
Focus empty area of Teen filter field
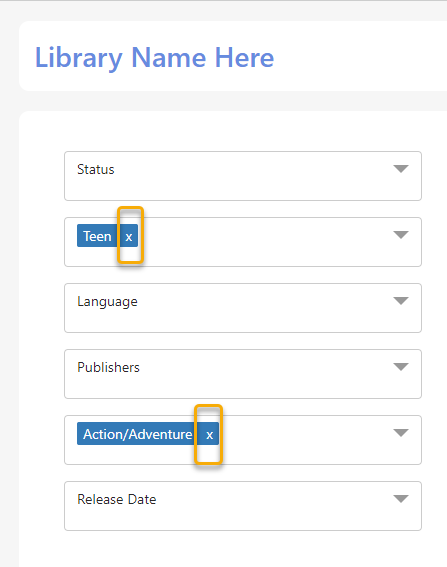[264, 242]
